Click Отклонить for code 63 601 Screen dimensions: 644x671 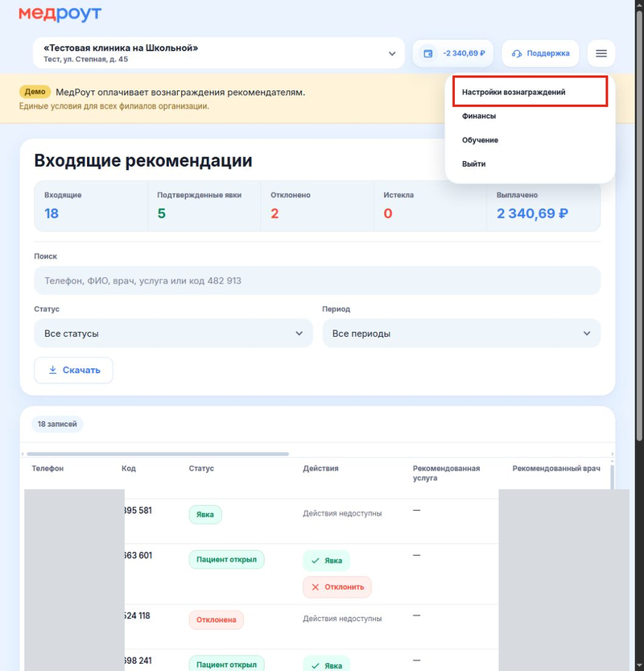click(x=337, y=587)
